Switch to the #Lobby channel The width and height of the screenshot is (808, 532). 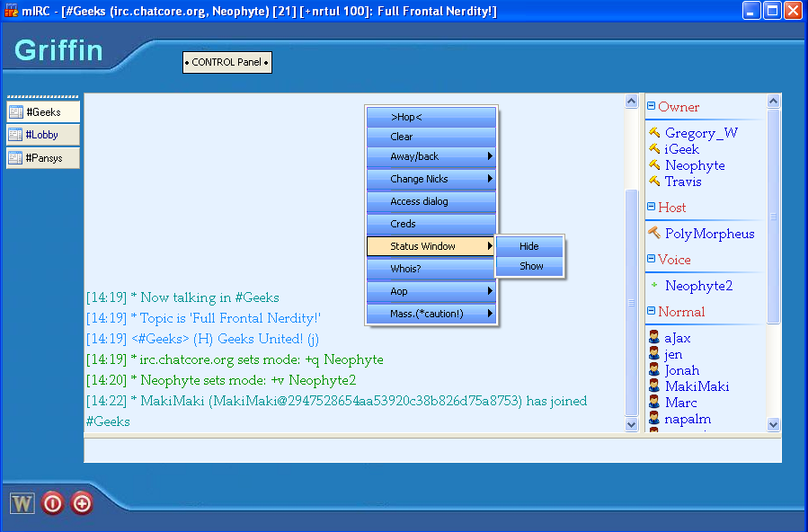click(43, 135)
